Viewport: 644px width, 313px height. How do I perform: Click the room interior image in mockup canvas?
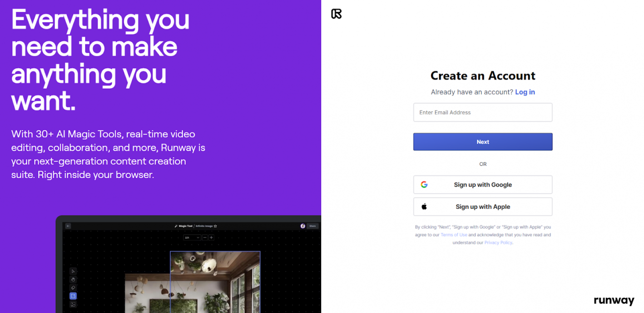[x=193, y=282]
